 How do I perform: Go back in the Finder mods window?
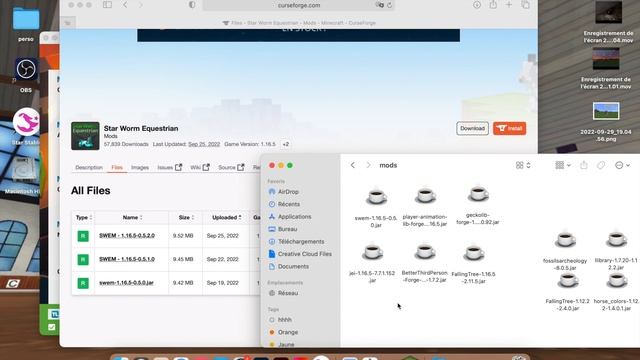pos(353,165)
